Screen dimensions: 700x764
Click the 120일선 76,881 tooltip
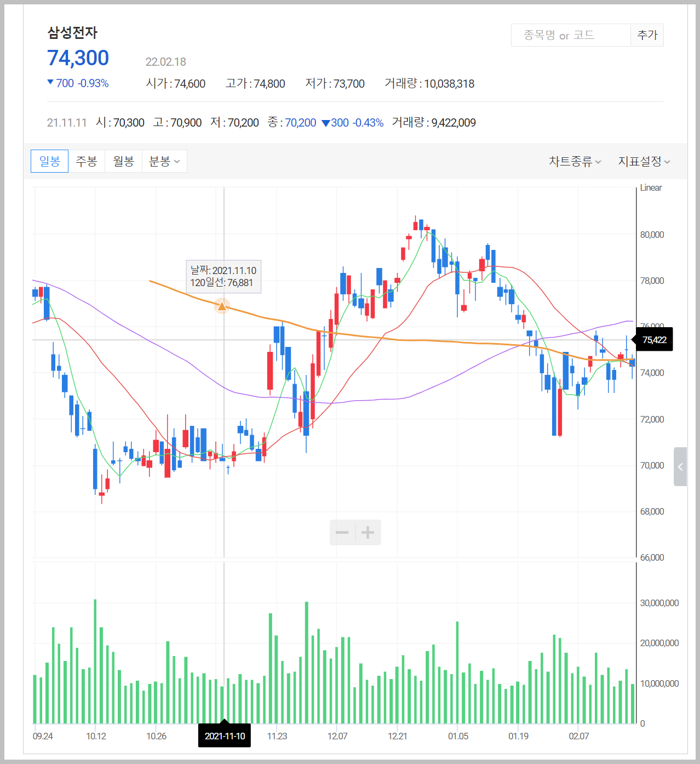[223, 277]
